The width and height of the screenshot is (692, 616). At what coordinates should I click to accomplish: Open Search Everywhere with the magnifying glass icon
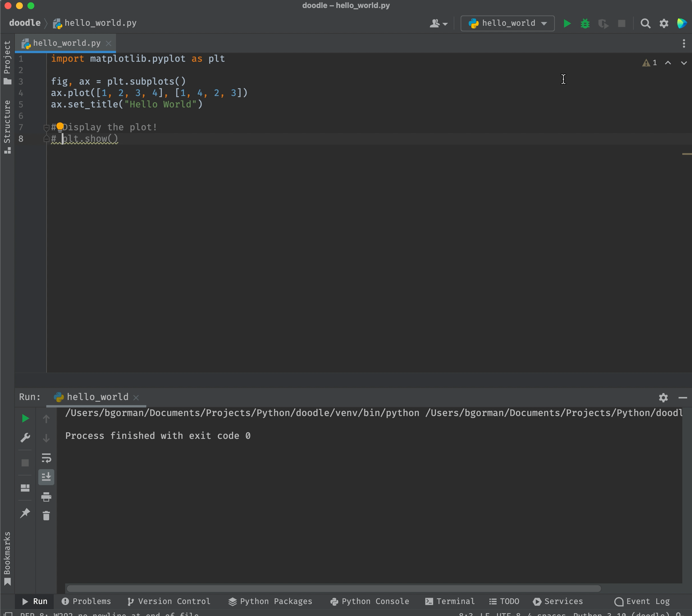click(645, 23)
